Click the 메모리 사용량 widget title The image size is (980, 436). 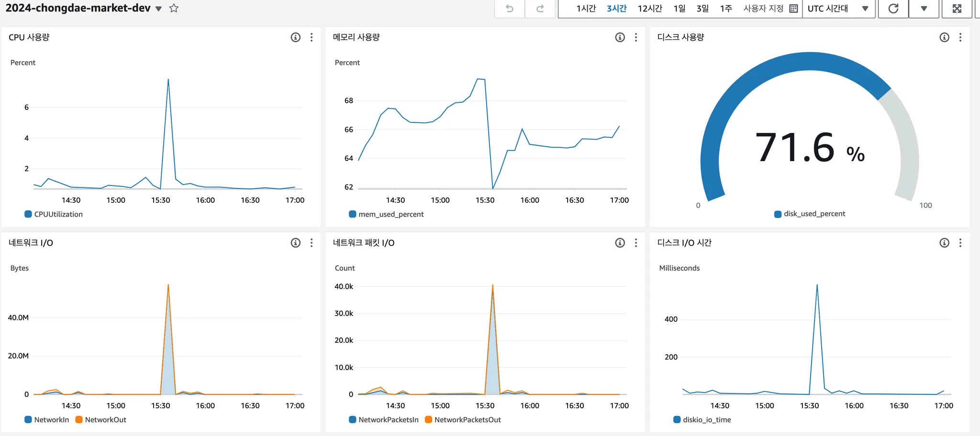[356, 37]
